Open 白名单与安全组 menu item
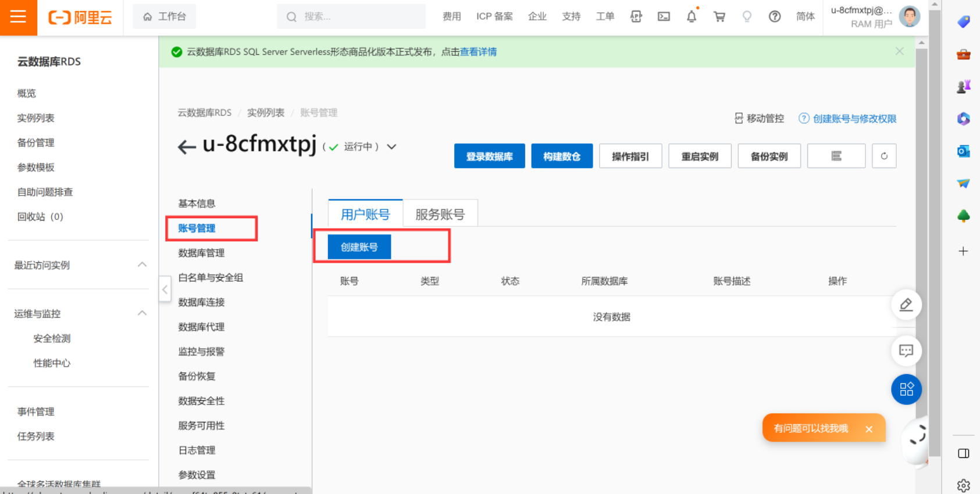This screenshot has width=980, height=494. pyautogui.click(x=211, y=278)
